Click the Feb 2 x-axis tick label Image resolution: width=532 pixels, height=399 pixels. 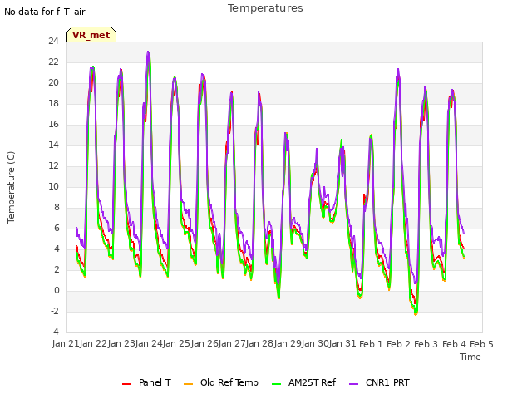tap(399, 343)
